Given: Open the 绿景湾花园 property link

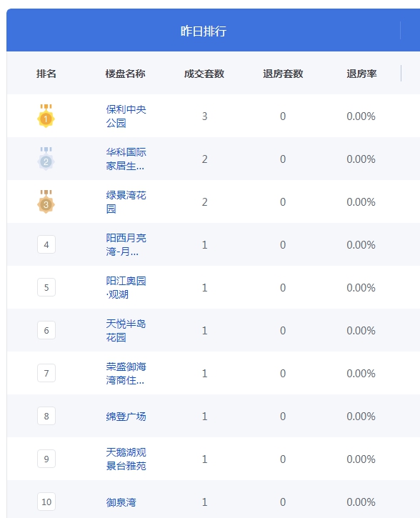Looking at the screenshot, I should click(126, 202).
